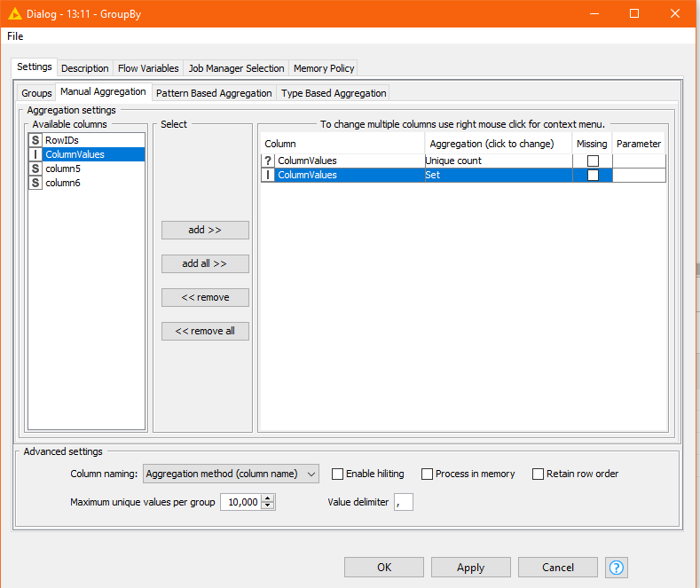Select column5 in Available columns

[x=87, y=169]
